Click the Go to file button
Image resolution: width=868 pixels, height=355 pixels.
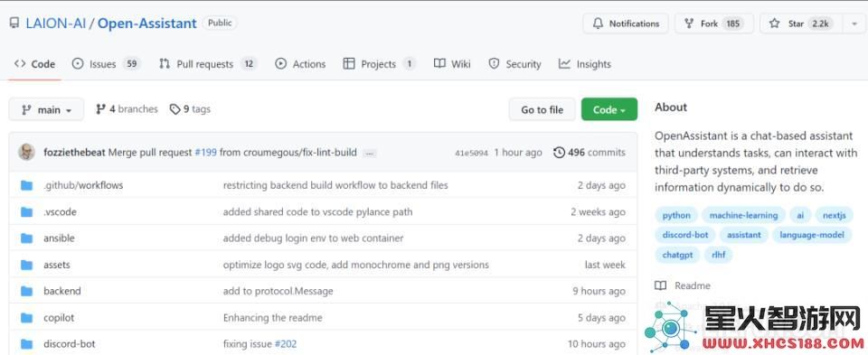[542, 109]
